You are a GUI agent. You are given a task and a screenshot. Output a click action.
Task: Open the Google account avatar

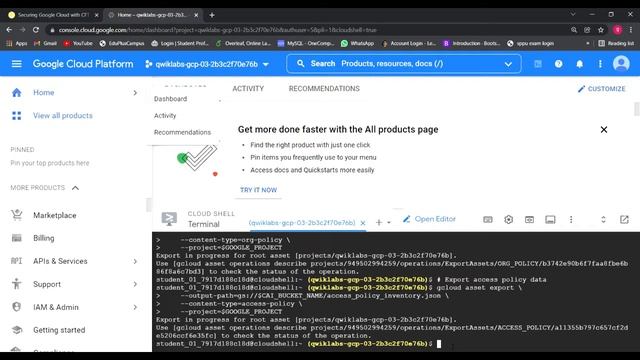[621, 64]
